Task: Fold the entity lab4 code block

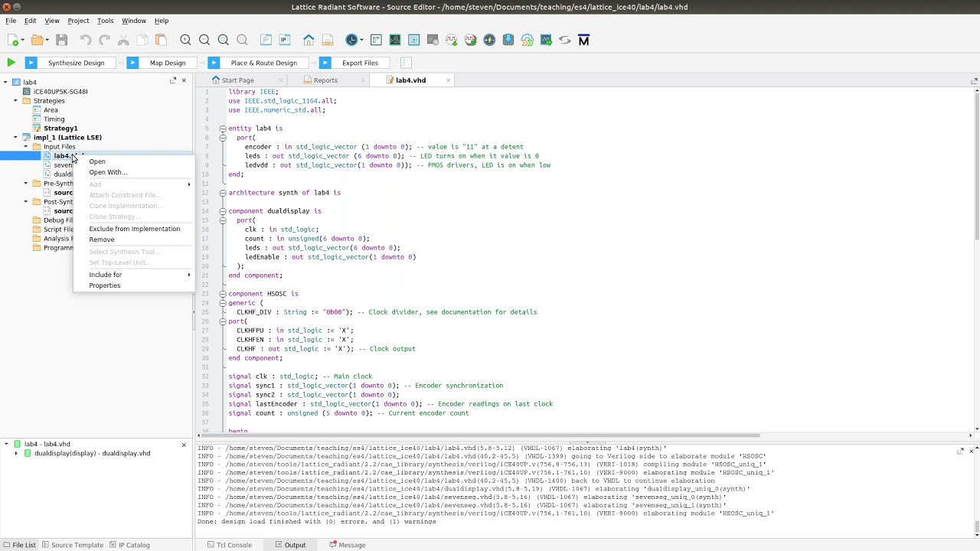Action: (x=222, y=129)
